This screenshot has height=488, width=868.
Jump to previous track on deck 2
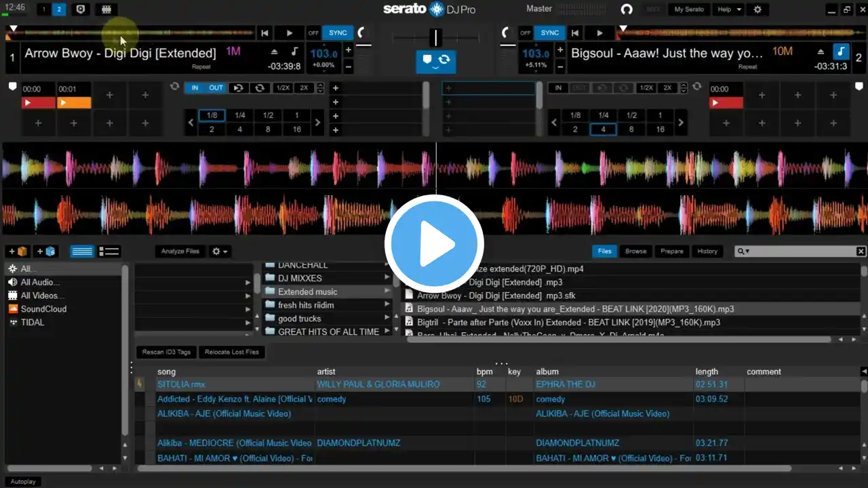(x=575, y=33)
